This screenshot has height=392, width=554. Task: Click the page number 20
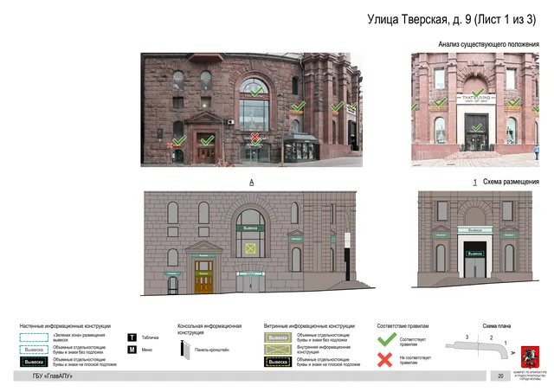(x=500, y=376)
